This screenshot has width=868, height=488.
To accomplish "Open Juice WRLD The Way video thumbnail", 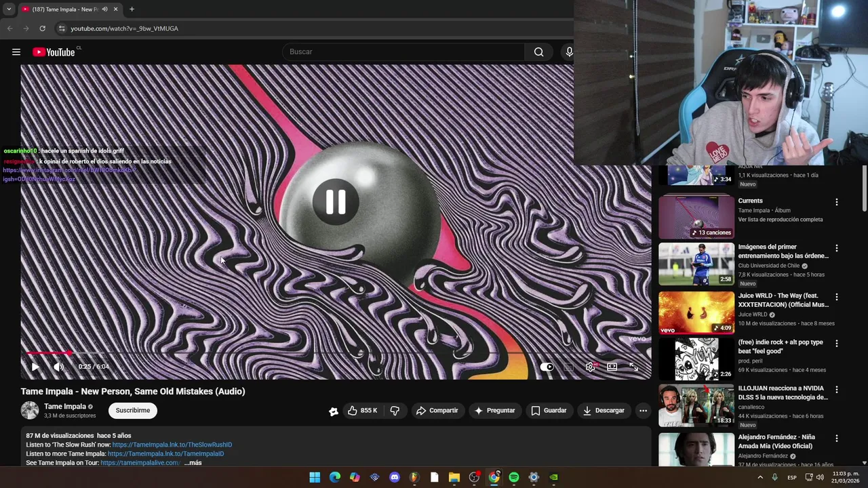I will coord(696,312).
